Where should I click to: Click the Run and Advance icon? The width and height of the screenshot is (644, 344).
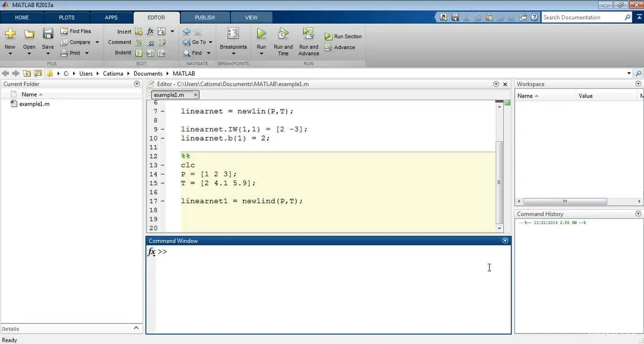pyautogui.click(x=308, y=33)
